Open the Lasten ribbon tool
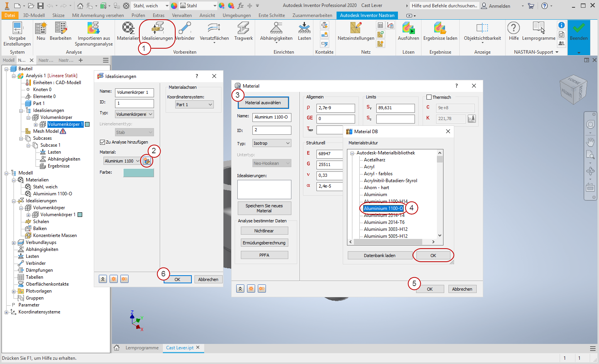 [304, 31]
